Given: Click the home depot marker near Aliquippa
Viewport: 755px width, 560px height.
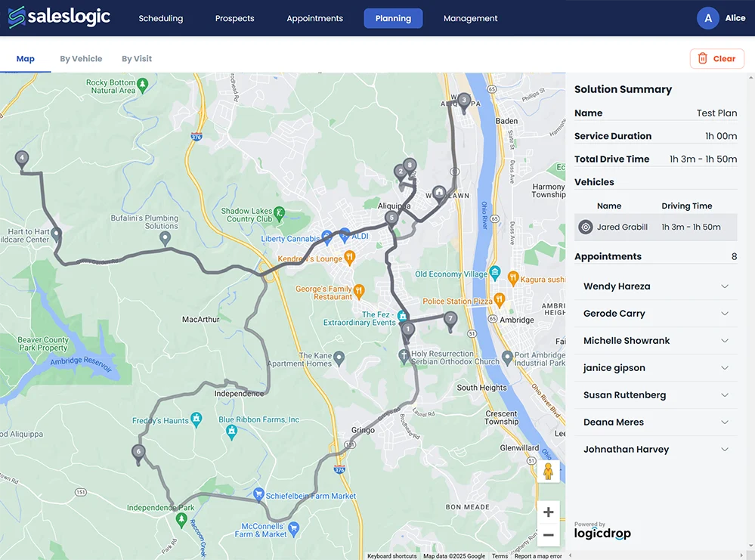Looking at the screenshot, I should point(438,193).
